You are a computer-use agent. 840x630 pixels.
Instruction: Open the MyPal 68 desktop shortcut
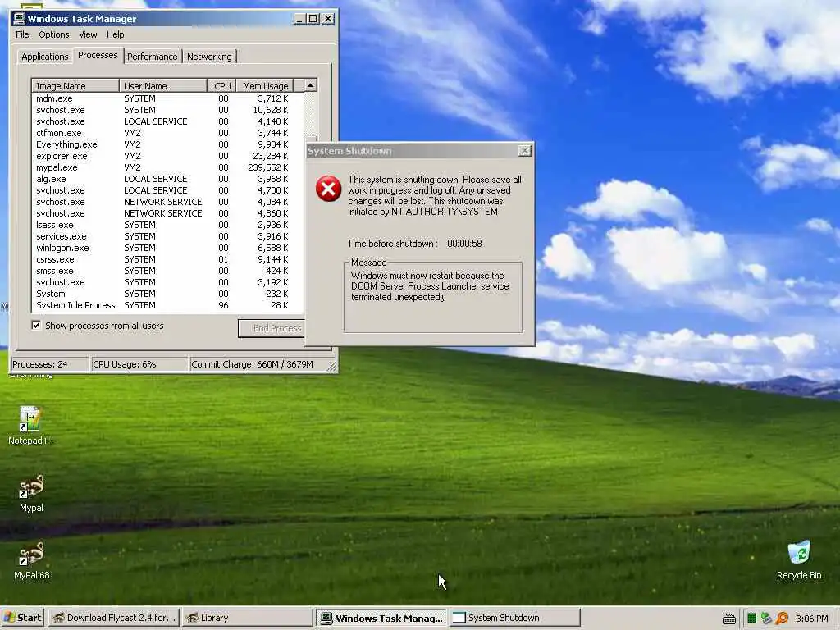pos(31,560)
